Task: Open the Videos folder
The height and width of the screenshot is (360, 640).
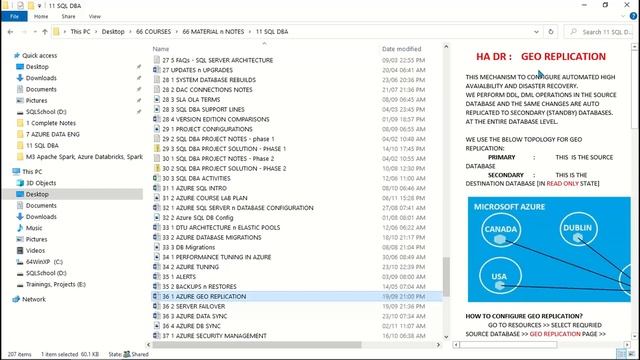Action: point(35,250)
